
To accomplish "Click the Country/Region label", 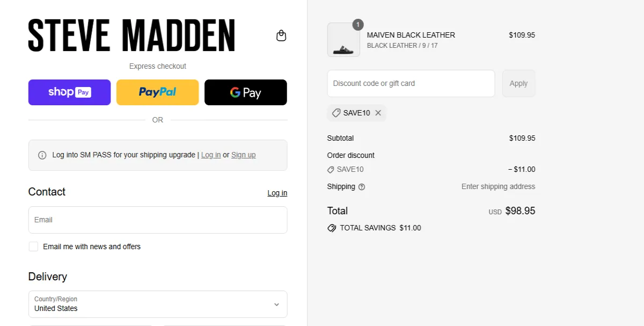I will 56,299.
